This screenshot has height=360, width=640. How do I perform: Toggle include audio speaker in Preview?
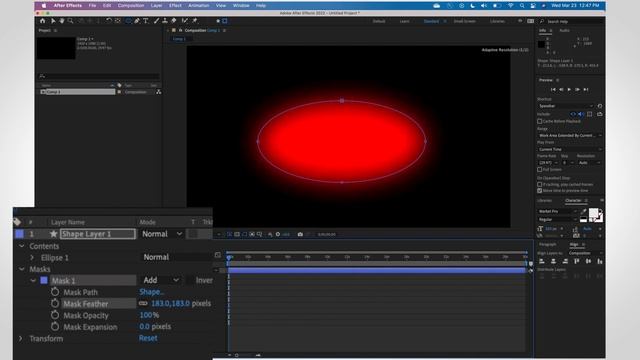click(x=581, y=114)
